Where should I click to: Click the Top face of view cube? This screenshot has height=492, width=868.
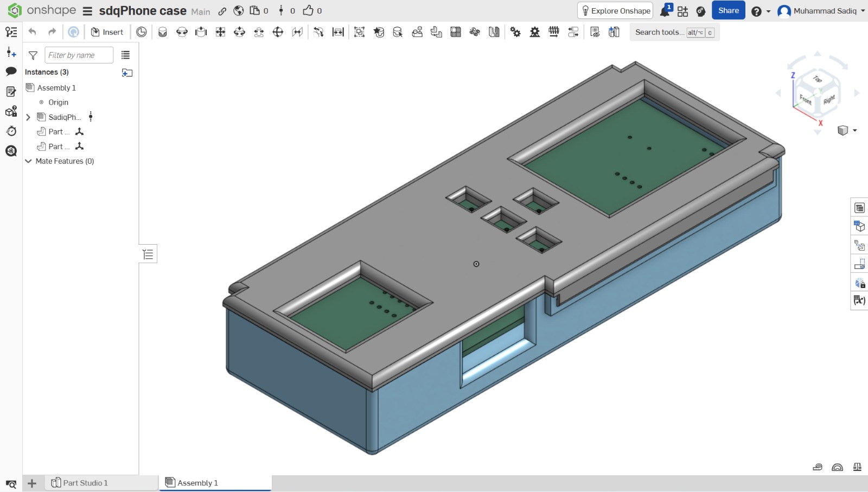(817, 79)
